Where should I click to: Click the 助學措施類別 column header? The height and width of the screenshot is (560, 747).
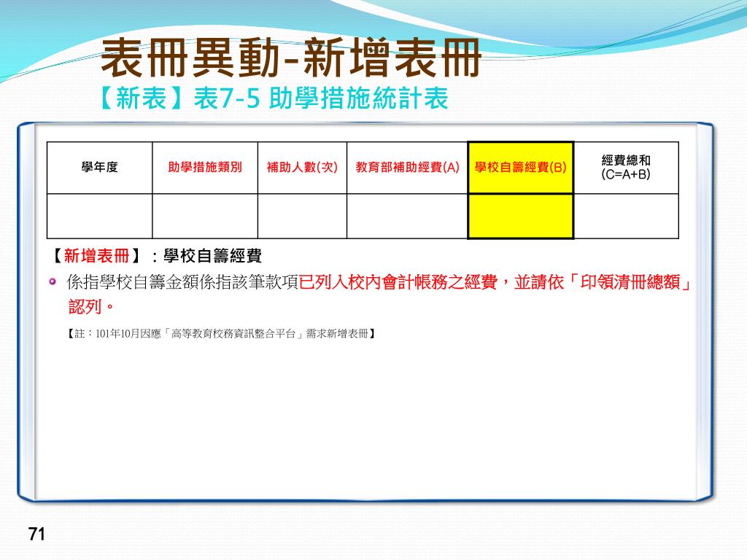click(x=205, y=168)
